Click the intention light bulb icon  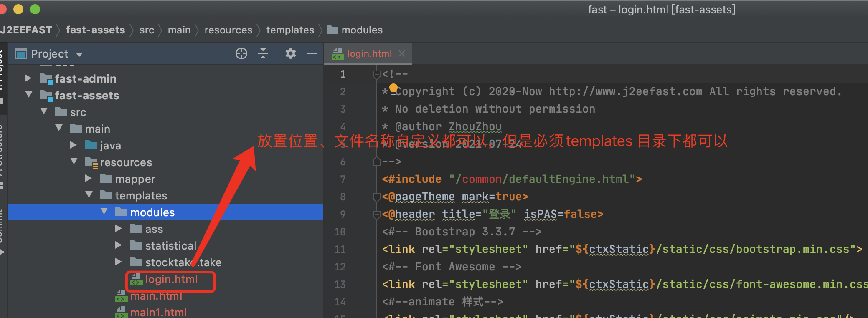393,88
